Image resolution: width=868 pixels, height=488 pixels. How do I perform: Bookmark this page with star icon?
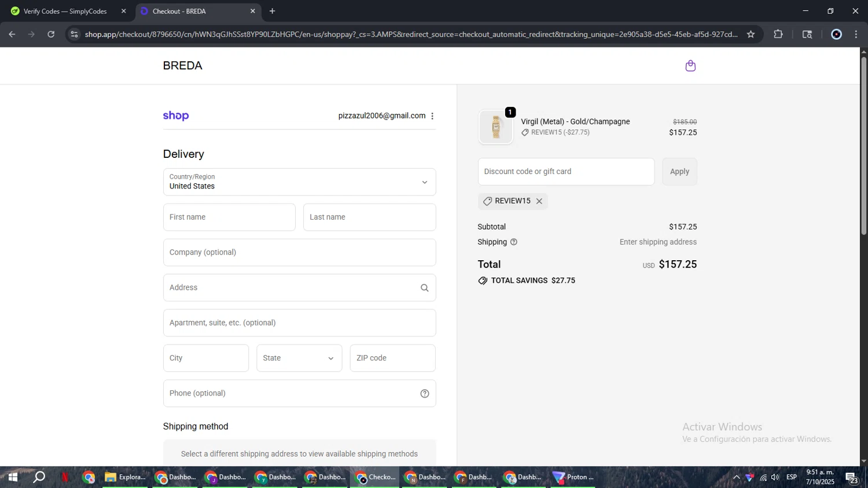click(751, 34)
